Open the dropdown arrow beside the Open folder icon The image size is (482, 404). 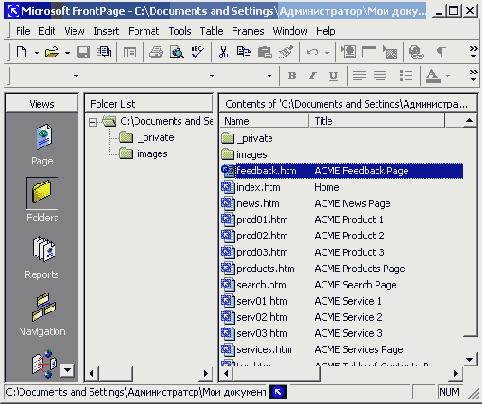67,53
